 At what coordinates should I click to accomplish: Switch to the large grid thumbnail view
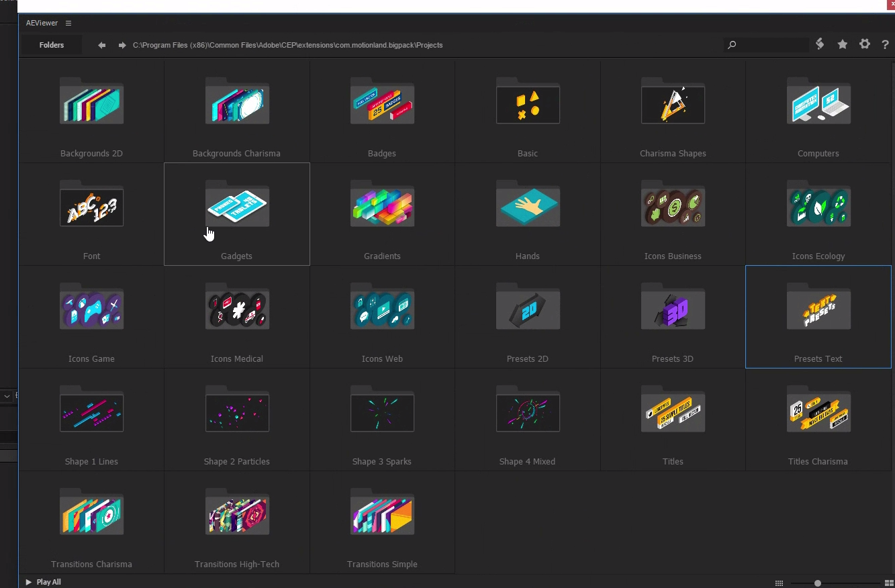pyautogui.click(x=889, y=583)
